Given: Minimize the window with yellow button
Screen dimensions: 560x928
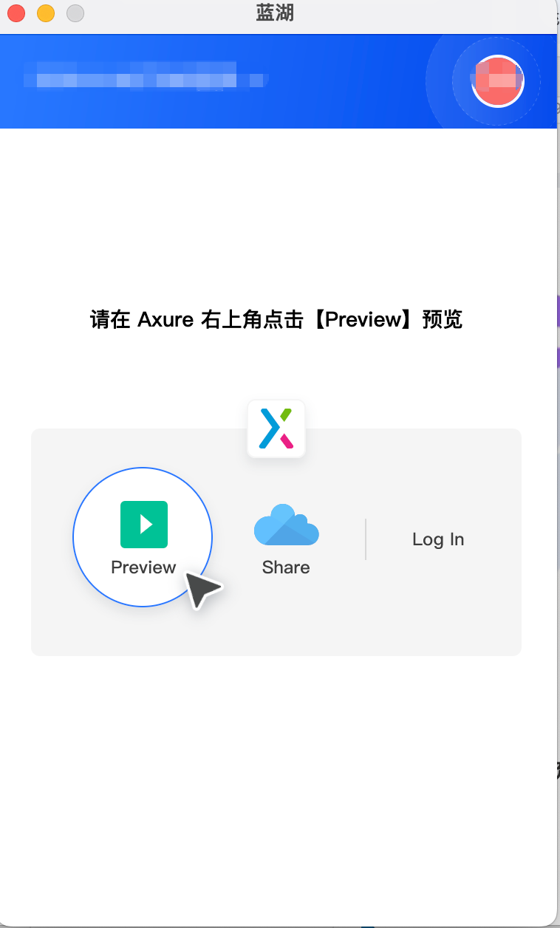Looking at the screenshot, I should click(x=46, y=13).
